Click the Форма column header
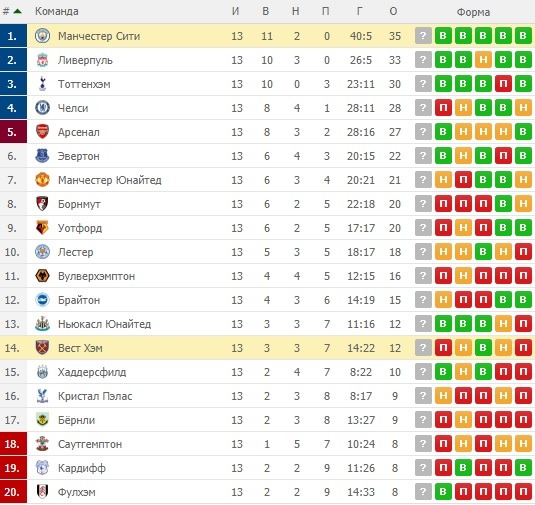This screenshot has width=535, height=505. coord(473,12)
